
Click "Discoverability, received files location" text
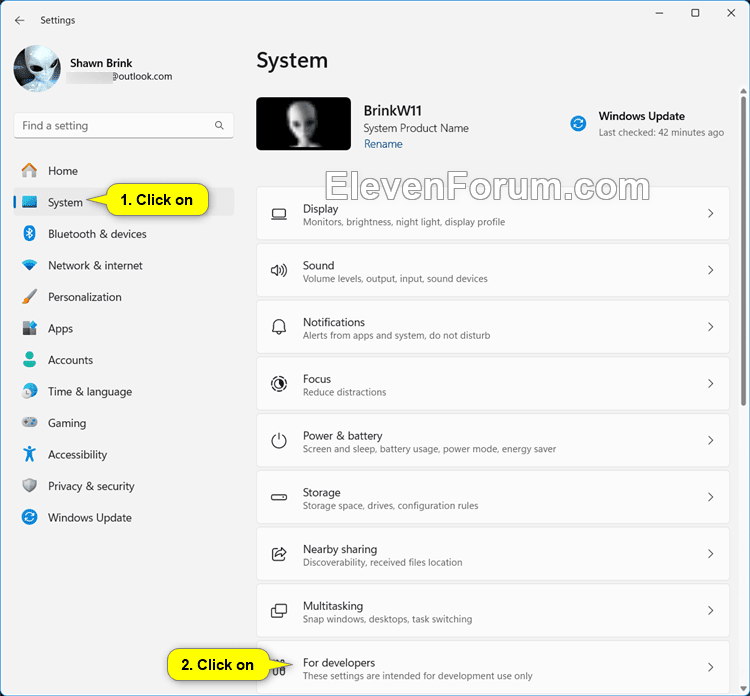[x=383, y=563]
